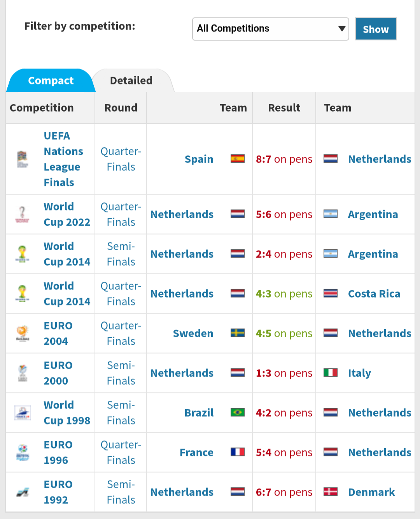Click the France flag icon

pos(237,452)
